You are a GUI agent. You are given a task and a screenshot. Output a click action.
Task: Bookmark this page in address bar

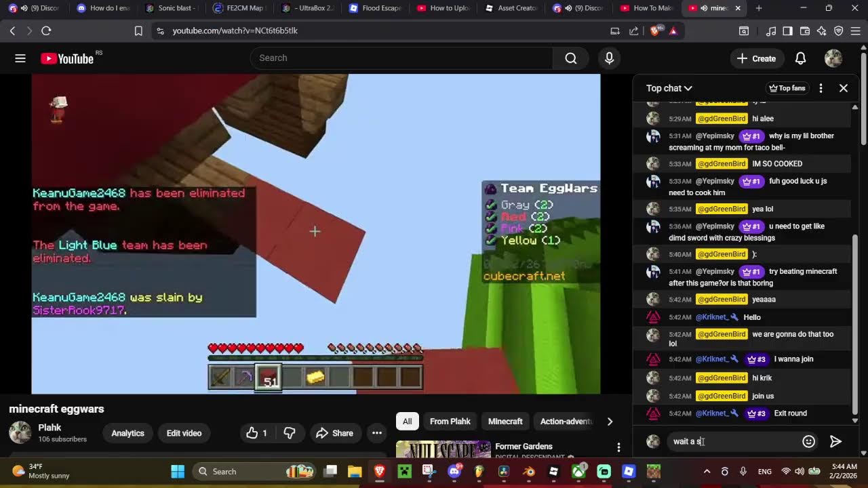[138, 30]
